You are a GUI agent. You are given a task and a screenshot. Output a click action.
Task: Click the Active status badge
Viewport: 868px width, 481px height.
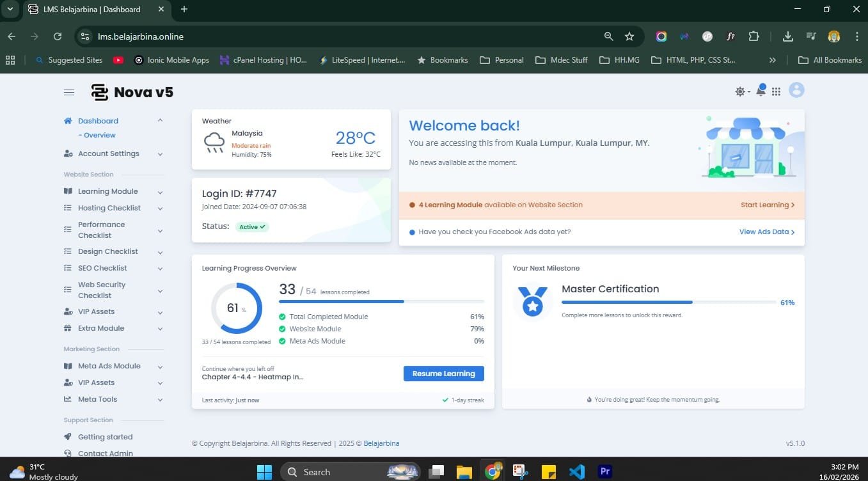[252, 226]
